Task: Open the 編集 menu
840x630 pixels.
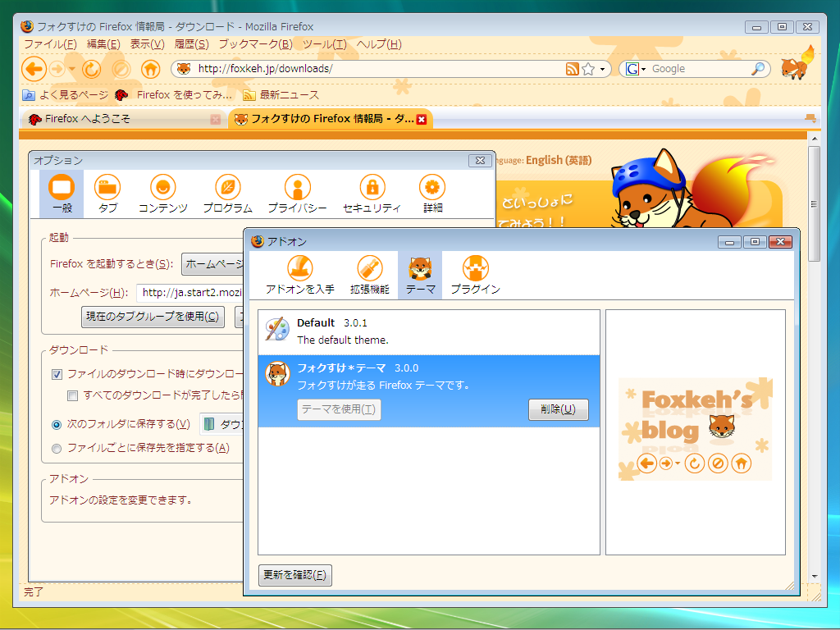Action: tap(103, 44)
